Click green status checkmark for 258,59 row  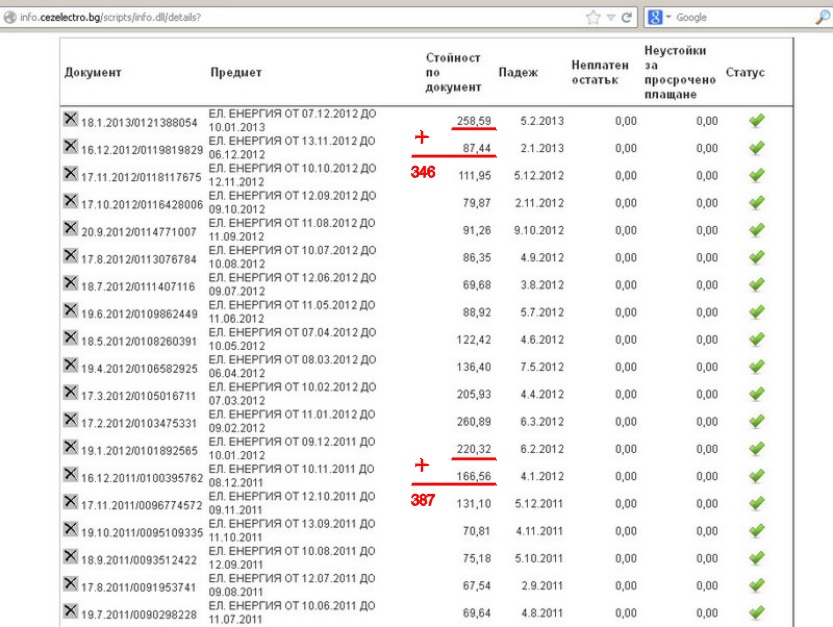[757, 121]
